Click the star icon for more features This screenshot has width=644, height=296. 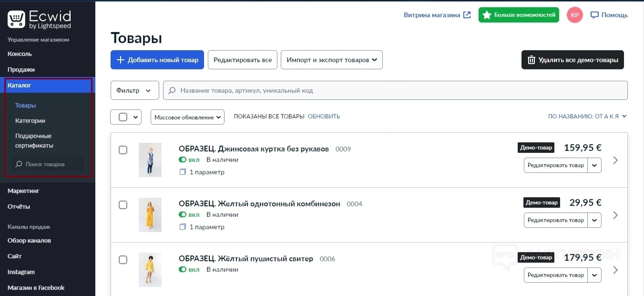pyautogui.click(x=487, y=15)
